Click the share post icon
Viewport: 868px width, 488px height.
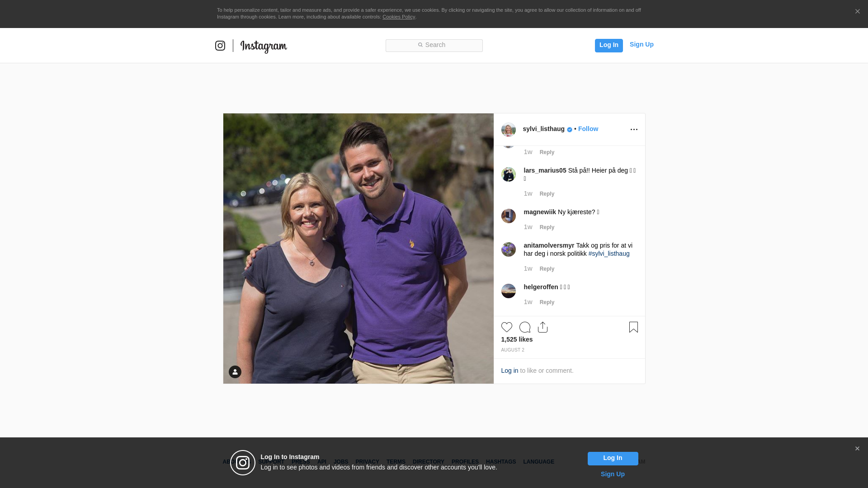click(542, 327)
